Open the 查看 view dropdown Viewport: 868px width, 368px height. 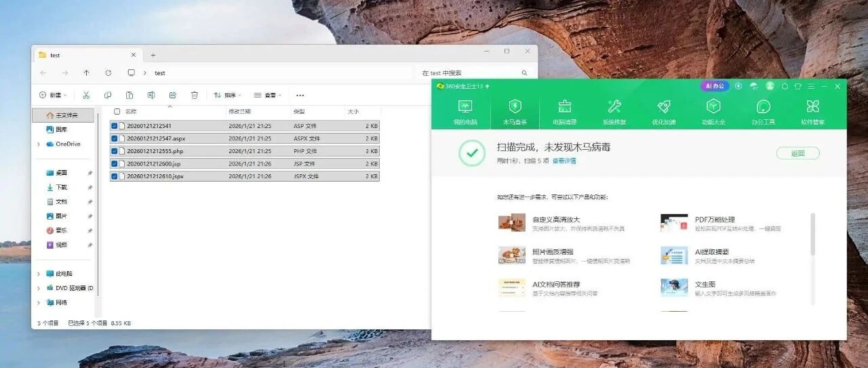[268, 96]
